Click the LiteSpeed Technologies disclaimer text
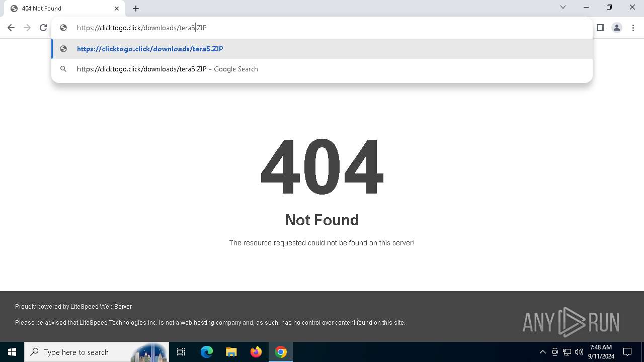The height and width of the screenshot is (362, 644). pos(210,323)
